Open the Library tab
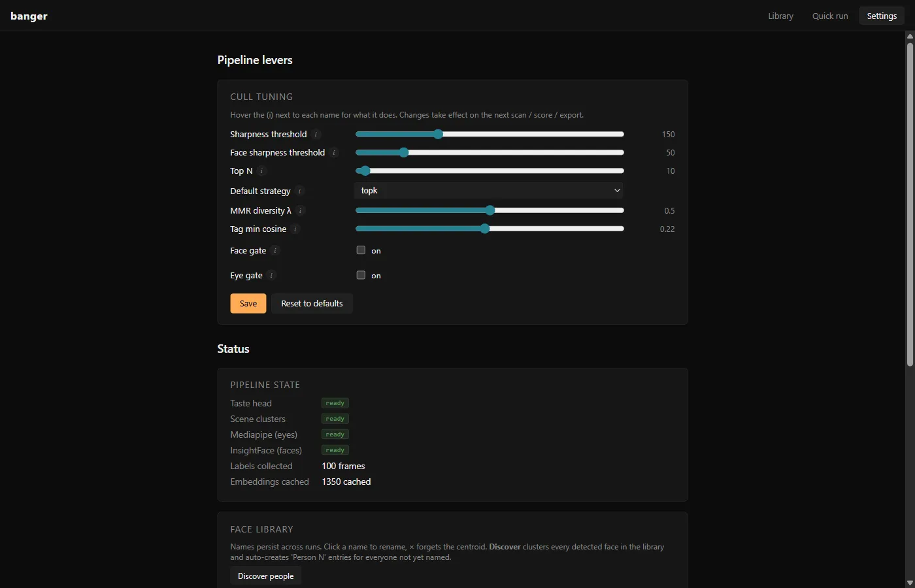The width and height of the screenshot is (915, 588). [x=780, y=16]
